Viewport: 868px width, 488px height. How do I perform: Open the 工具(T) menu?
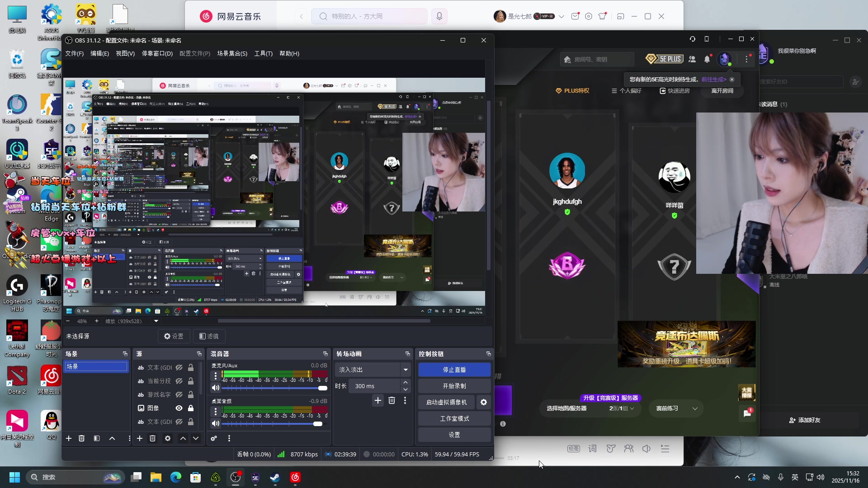coord(263,53)
